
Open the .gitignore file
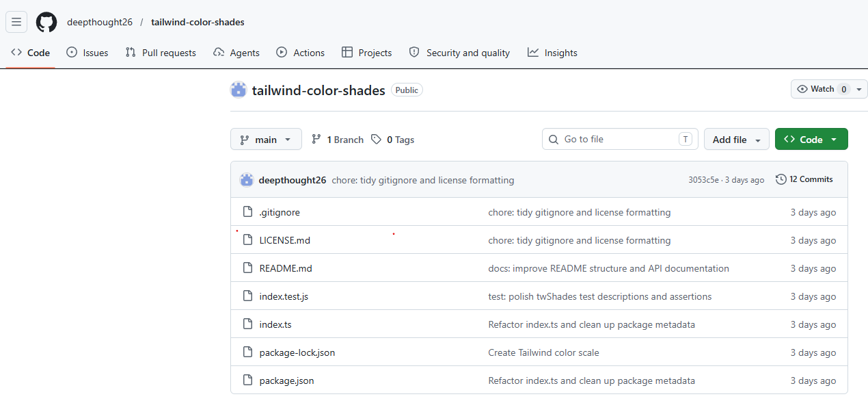(280, 212)
